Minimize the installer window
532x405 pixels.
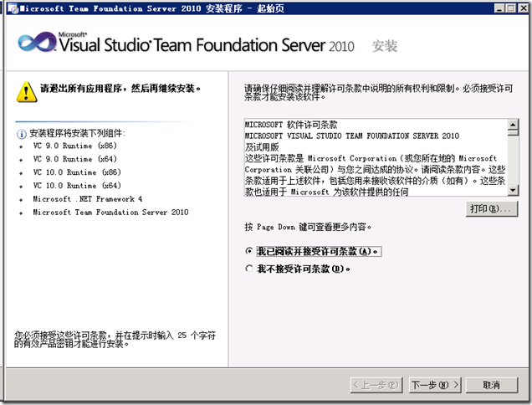click(x=499, y=8)
